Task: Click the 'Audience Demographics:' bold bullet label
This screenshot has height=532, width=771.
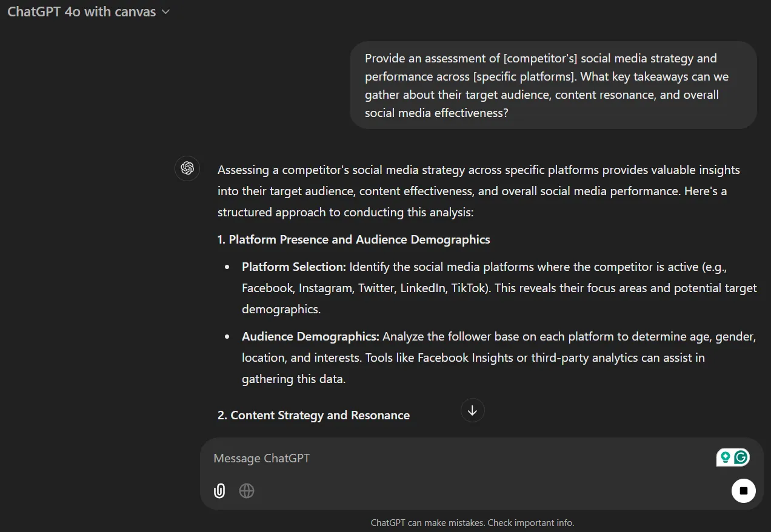Action: [311, 336]
